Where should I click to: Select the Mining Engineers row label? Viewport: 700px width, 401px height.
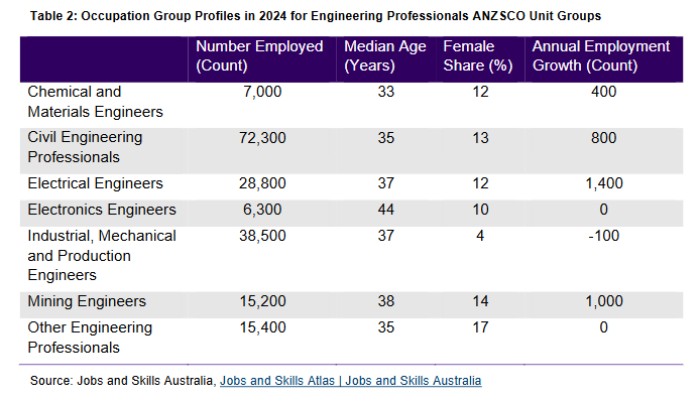click(87, 301)
